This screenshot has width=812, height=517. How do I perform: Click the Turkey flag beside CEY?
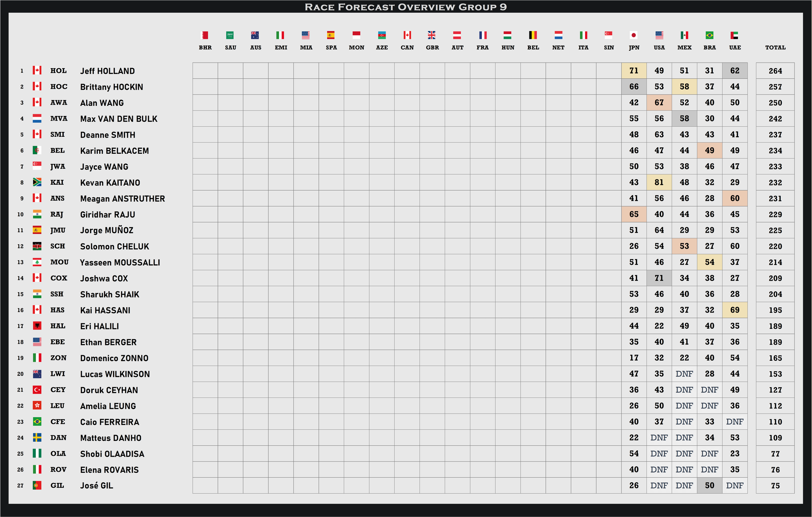pos(37,390)
